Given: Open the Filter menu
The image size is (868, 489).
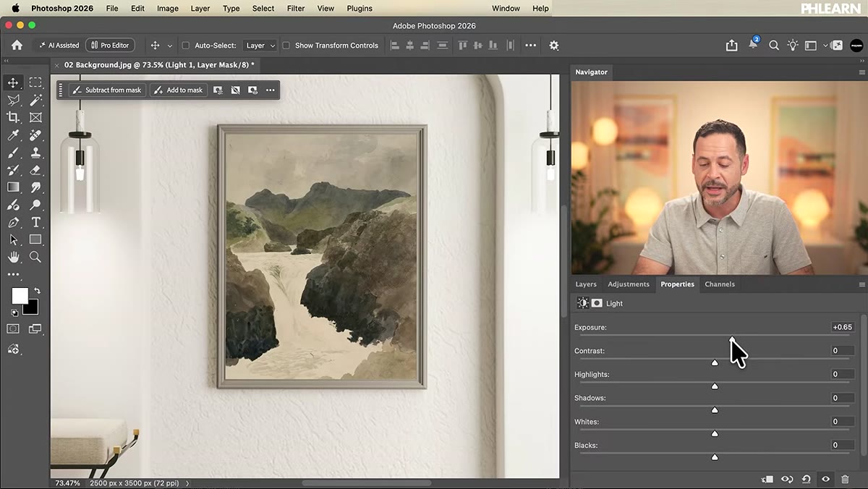Looking at the screenshot, I should (x=296, y=9).
